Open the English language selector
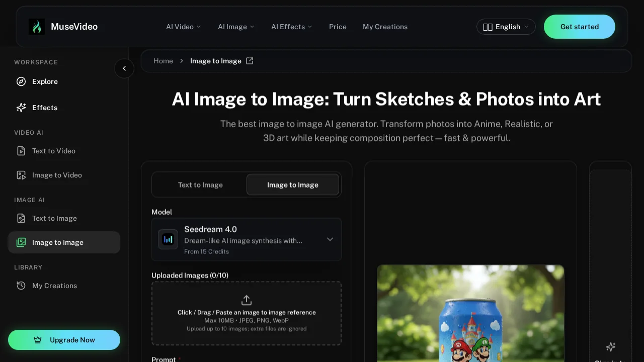644x362 pixels. [506, 27]
